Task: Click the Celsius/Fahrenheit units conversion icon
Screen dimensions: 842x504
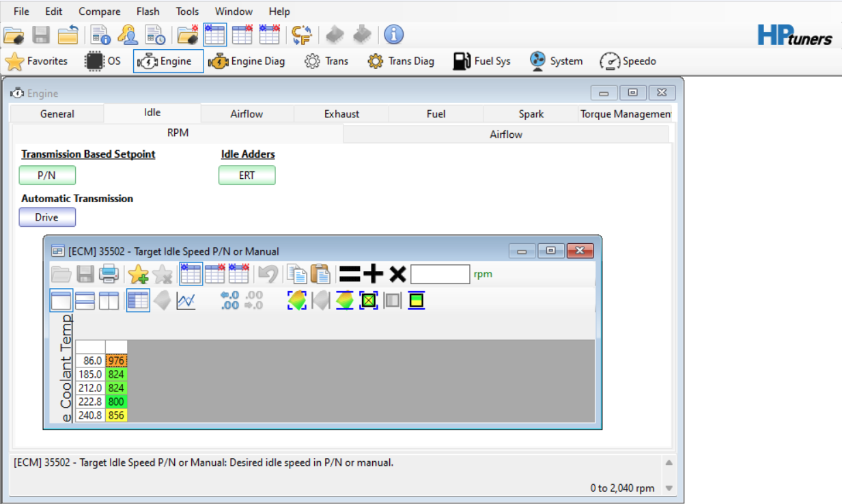Action: coord(301,35)
